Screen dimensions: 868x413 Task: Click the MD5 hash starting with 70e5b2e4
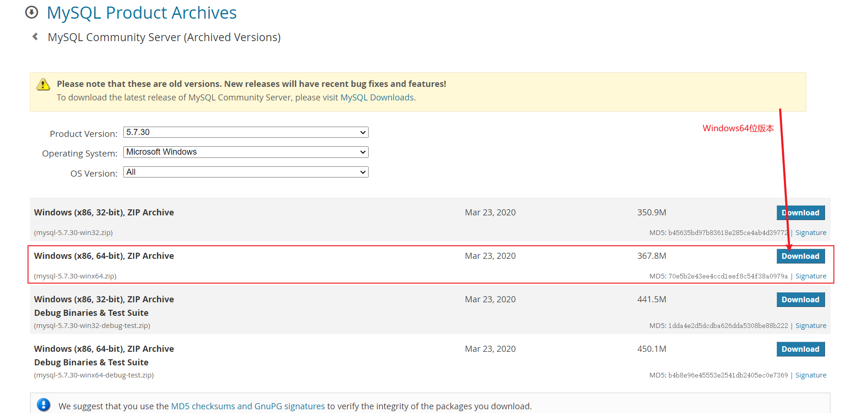click(728, 276)
